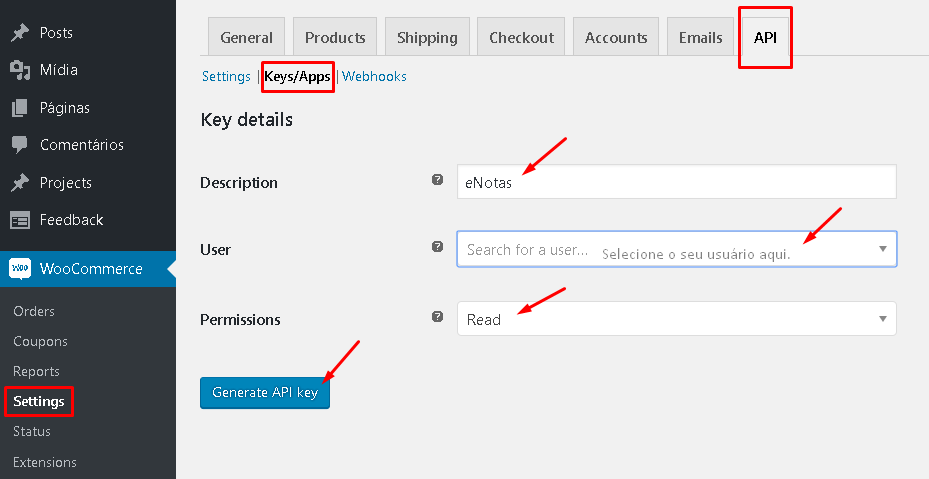
Task: Open WooCommerce Settings in the sidebar
Action: (x=39, y=401)
